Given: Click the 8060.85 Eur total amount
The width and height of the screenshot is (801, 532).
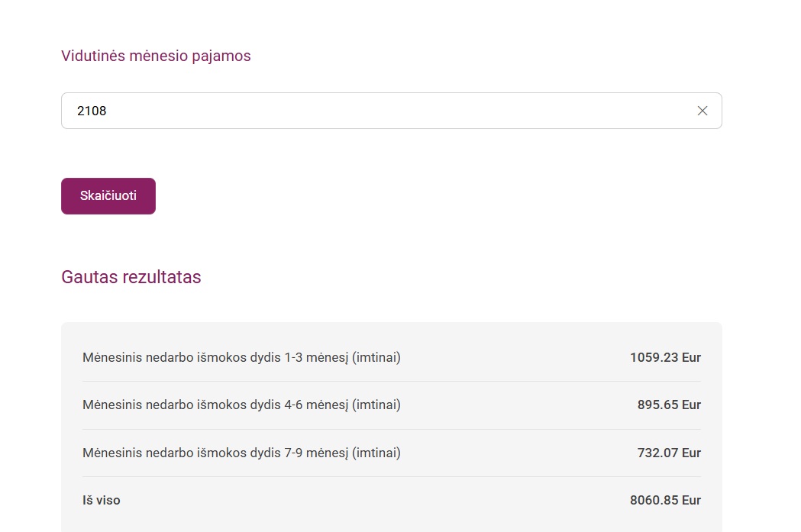Looking at the screenshot, I should (x=665, y=501).
